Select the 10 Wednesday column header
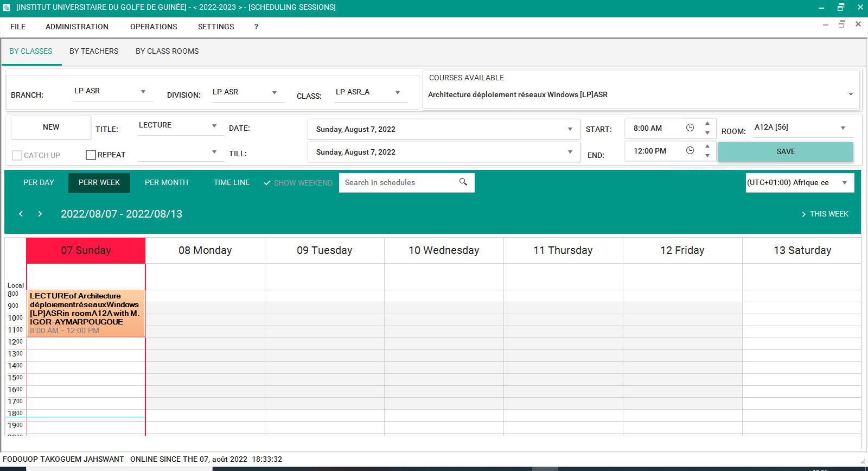This screenshot has height=471, width=868. [x=444, y=250]
